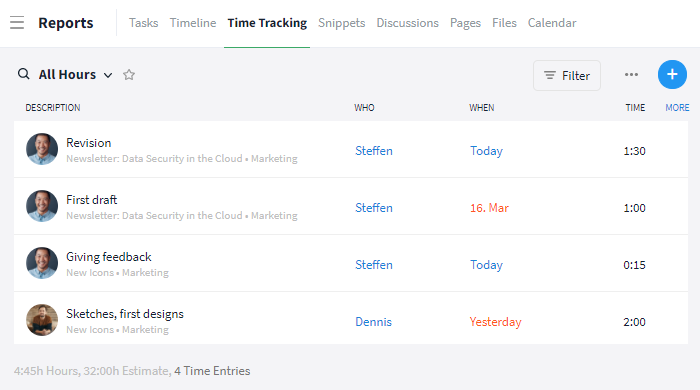Viewport: 700px width, 390px height.
Task: Click the Yesterday date
Action: (496, 322)
